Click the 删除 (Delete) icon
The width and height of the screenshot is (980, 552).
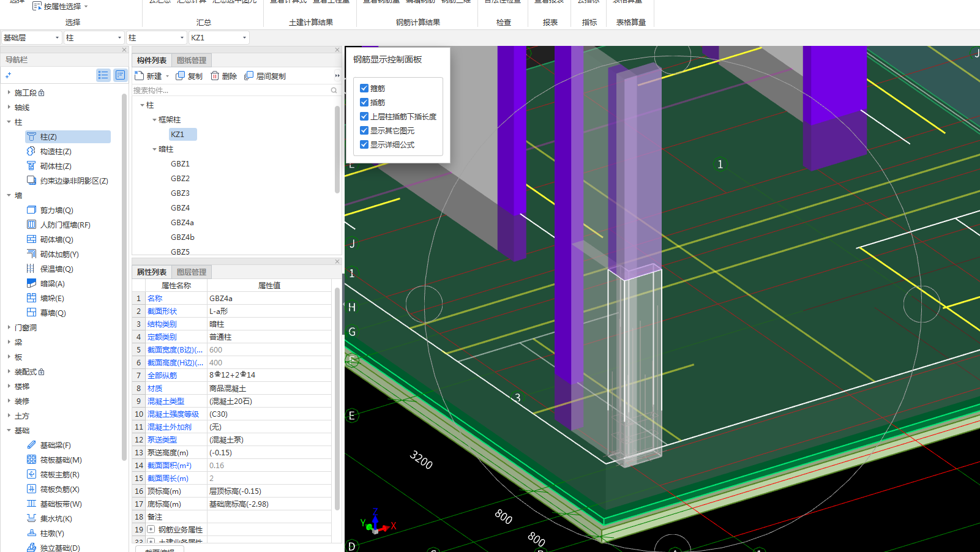tap(215, 75)
